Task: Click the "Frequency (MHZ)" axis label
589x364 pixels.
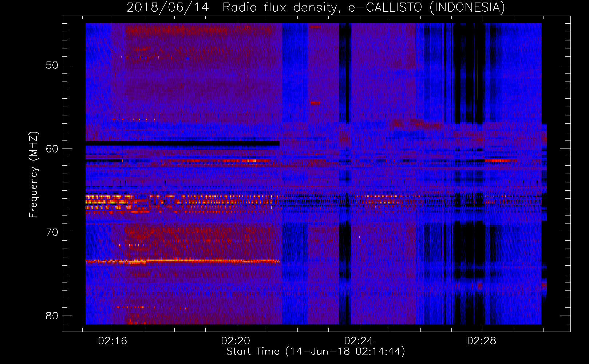Action: [33, 175]
